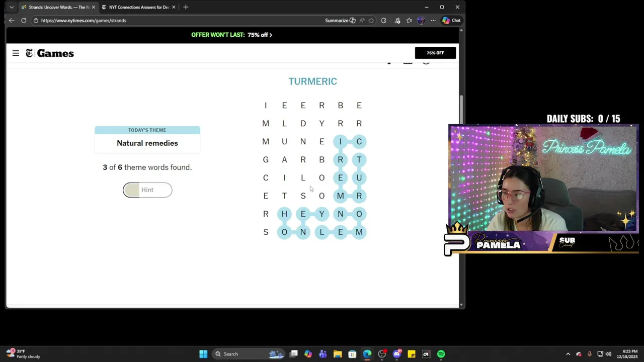Open the Copilot Chat button
The width and height of the screenshot is (644, 362).
(x=451, y=21)
